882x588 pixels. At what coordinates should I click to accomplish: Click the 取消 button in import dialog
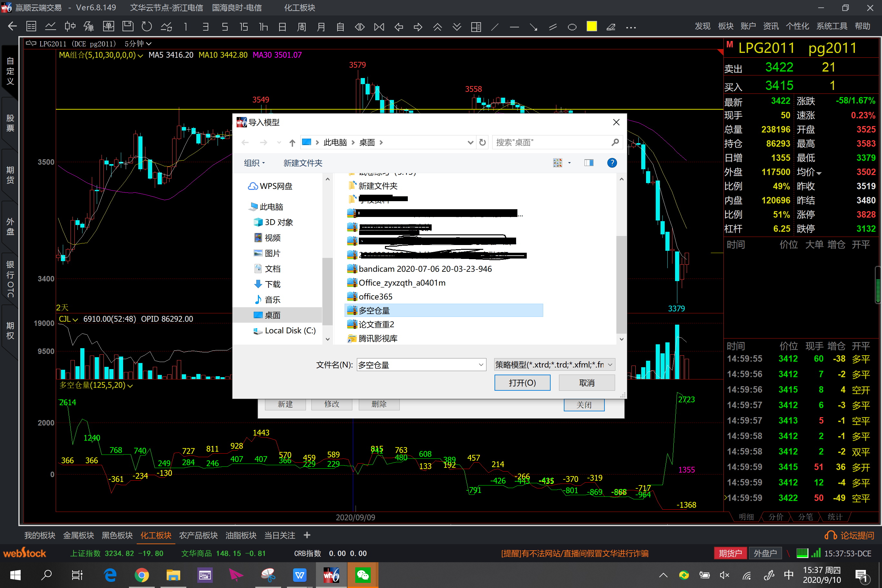tap(587, 383)
